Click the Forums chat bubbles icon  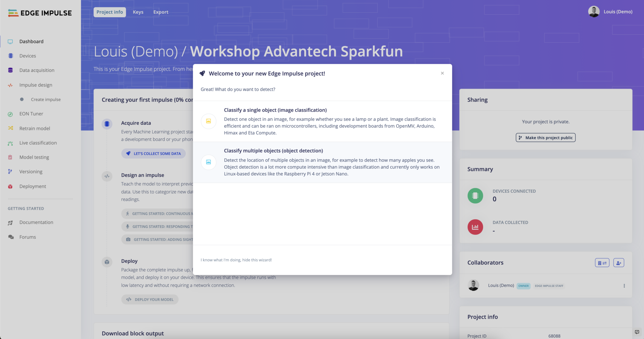(x=11, y=237)
